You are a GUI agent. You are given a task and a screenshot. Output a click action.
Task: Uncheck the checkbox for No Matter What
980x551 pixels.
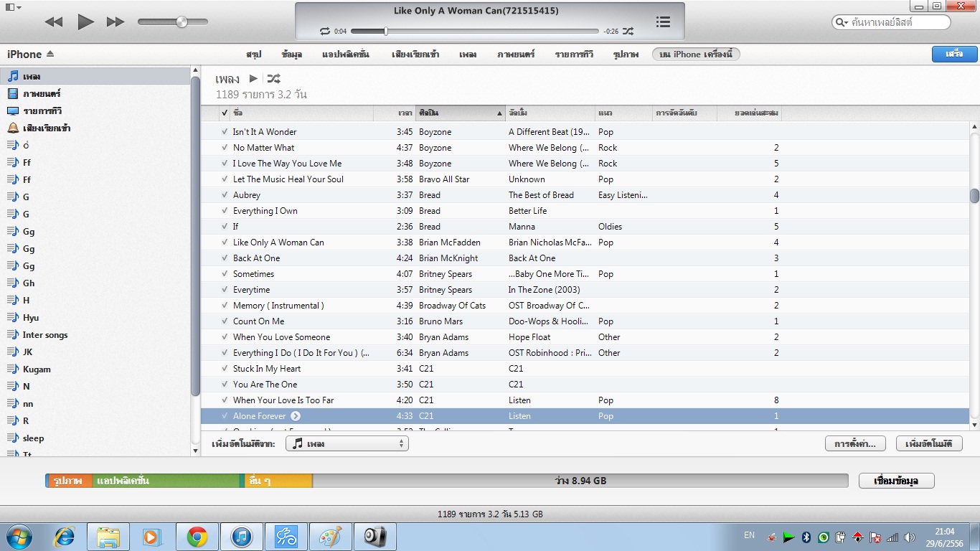(225, 148)
